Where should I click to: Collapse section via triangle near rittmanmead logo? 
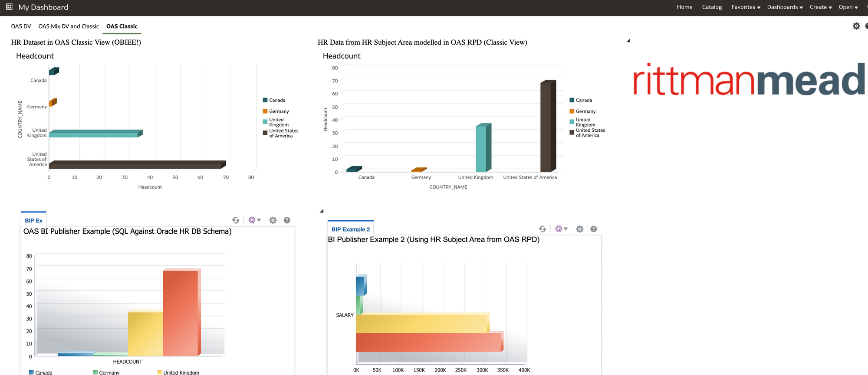pos(628,41)
